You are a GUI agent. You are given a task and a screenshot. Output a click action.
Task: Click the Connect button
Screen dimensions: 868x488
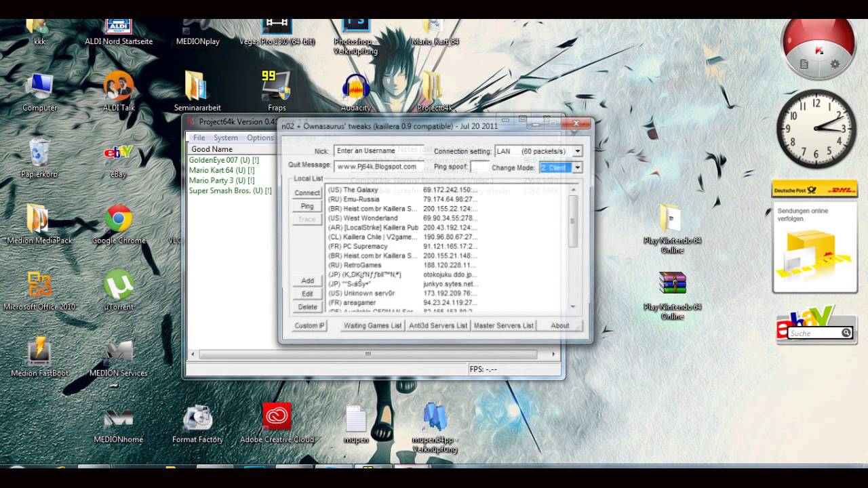(307, 192)
